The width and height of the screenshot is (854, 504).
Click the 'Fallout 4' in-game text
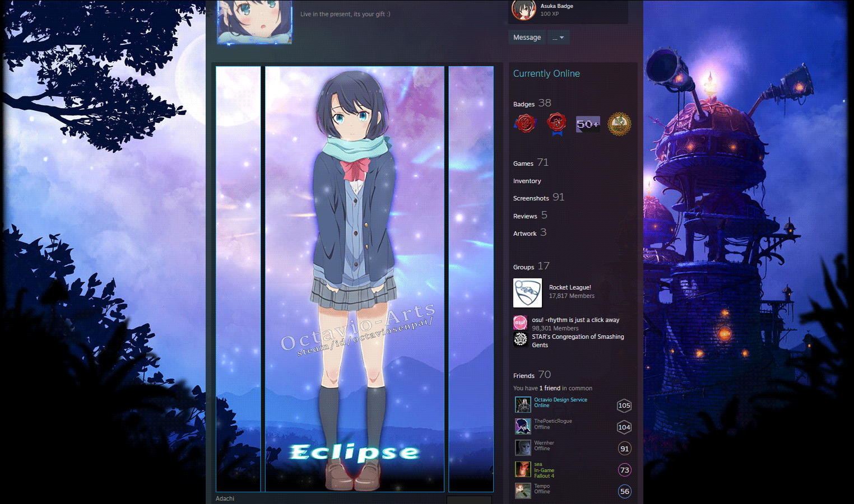[x=544, y=476]
